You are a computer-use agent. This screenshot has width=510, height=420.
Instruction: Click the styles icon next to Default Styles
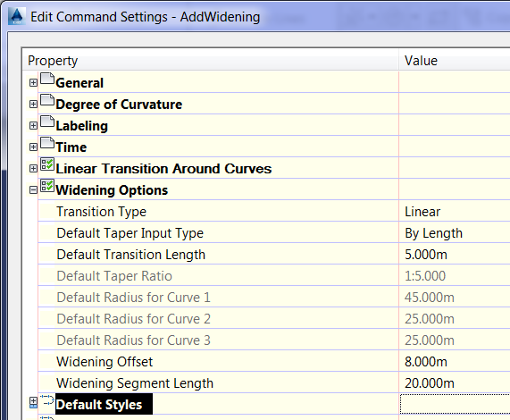pyautogui.click(x=47, y=400)
